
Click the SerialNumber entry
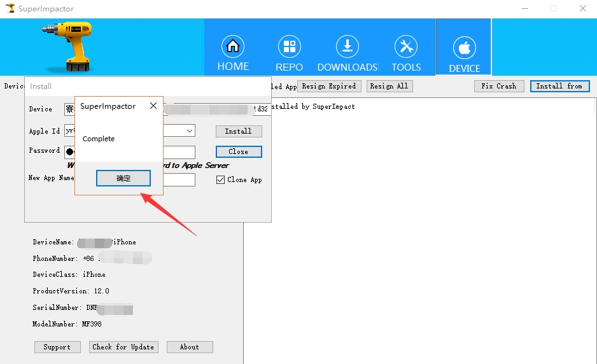point(83,307)
